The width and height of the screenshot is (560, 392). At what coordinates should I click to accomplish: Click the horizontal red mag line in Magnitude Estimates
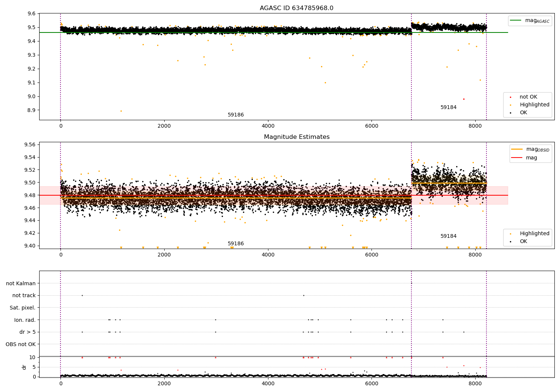click(274, 195)
